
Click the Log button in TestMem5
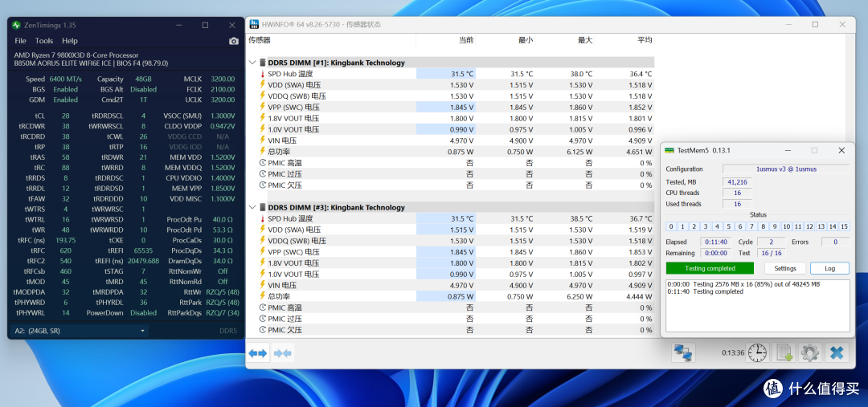coord(829,268)
